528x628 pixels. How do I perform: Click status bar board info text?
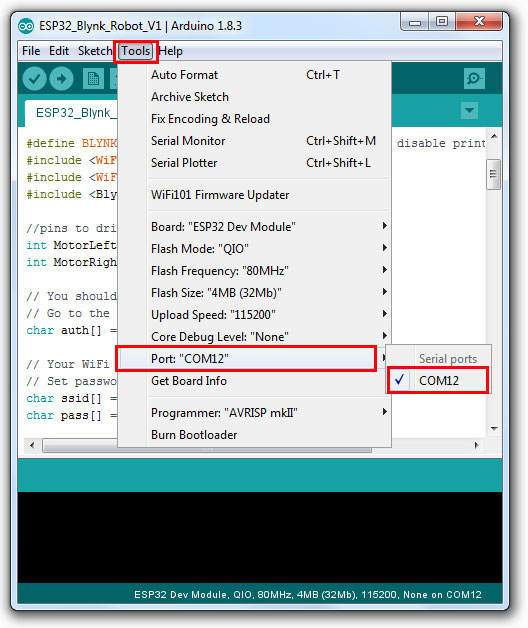click(308, 595)
